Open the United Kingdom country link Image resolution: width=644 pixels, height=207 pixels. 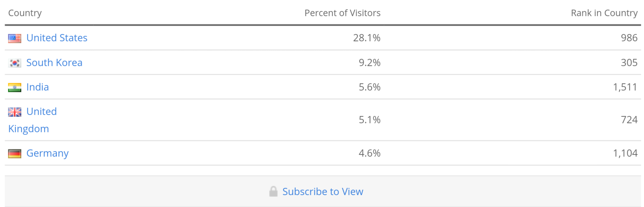(41, 112)
